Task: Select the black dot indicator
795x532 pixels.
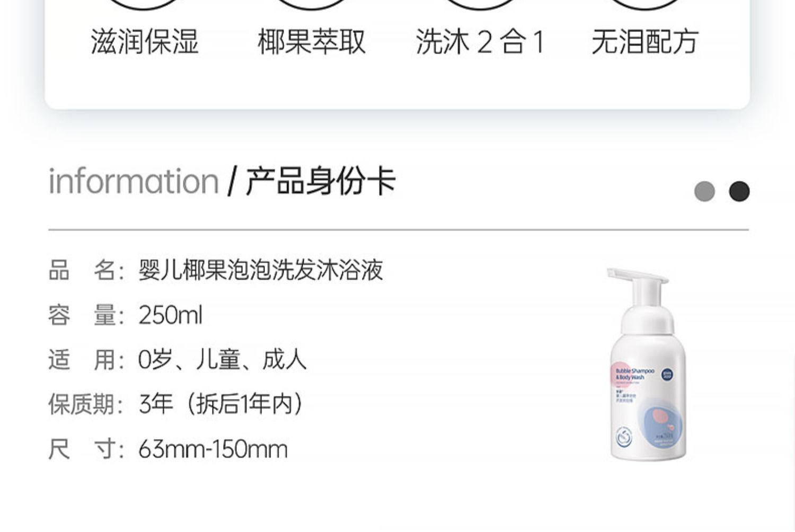Action: (x=739, y=191)
